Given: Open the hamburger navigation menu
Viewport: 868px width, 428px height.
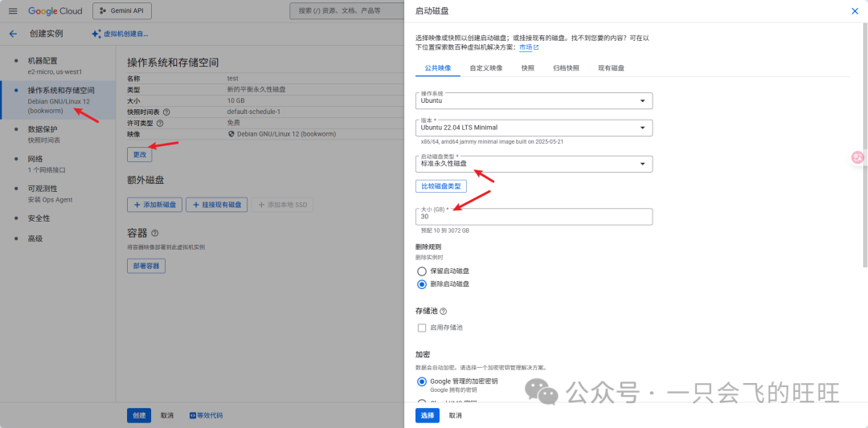Looking at the screenshot, I should coord(13,11).
